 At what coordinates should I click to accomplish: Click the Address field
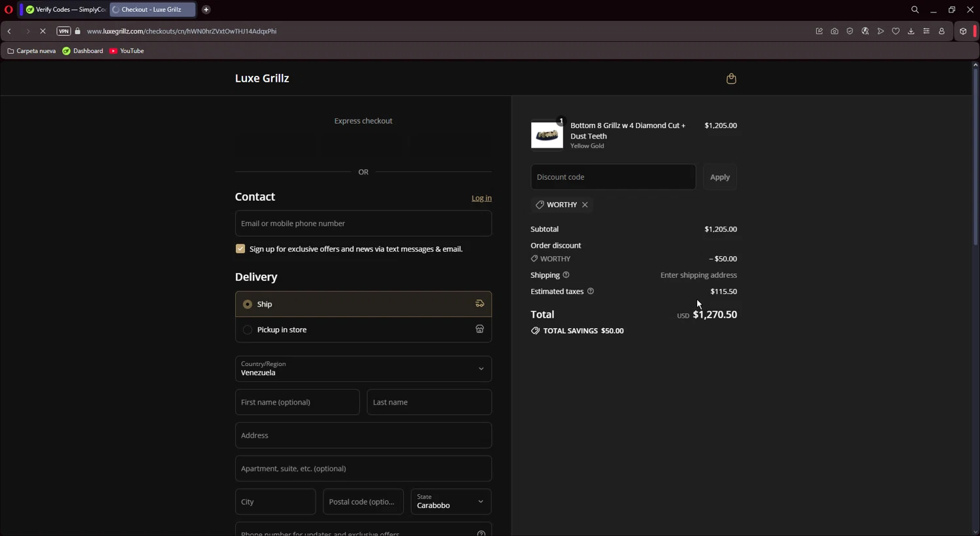coord(363,435)
